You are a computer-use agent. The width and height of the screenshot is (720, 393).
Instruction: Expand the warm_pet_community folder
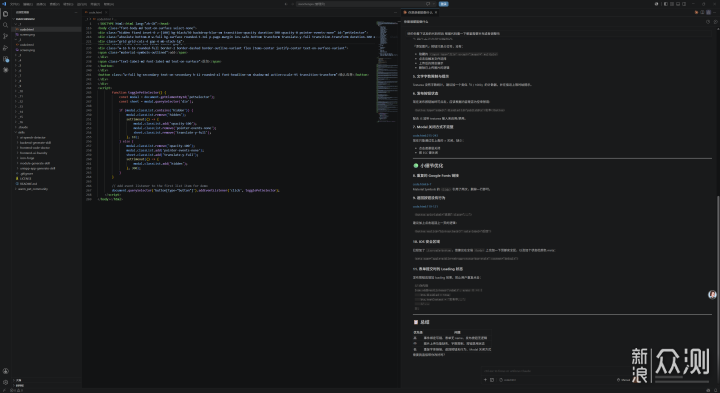(x=31, y=189)
